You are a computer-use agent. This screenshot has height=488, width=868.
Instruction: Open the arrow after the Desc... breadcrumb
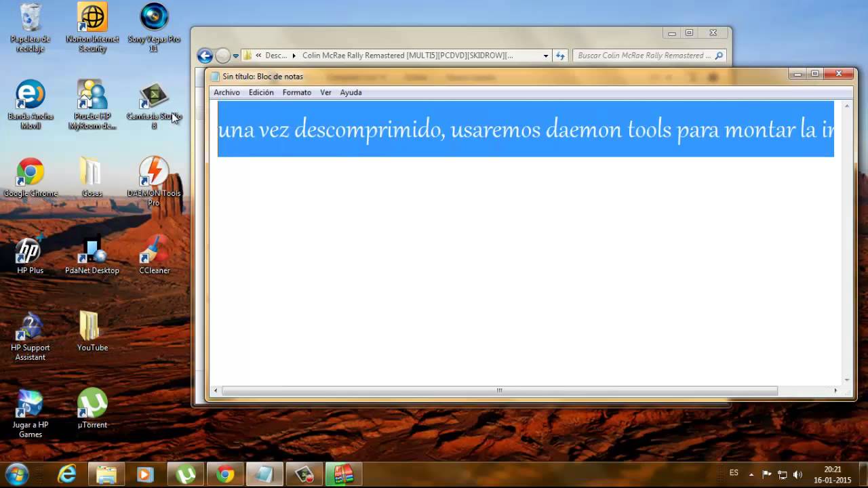(294, 56)
